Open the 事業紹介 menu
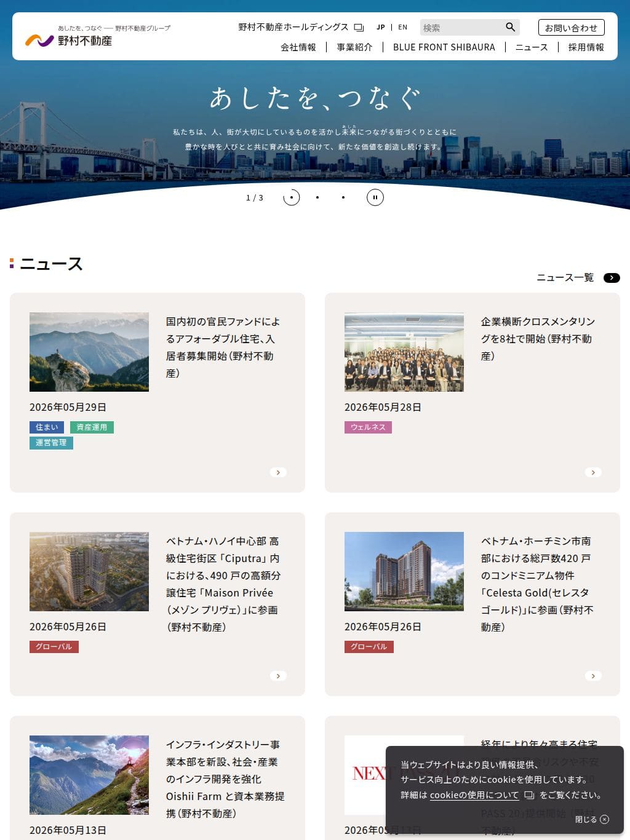630x840 pixels. [x=354, y=47]
